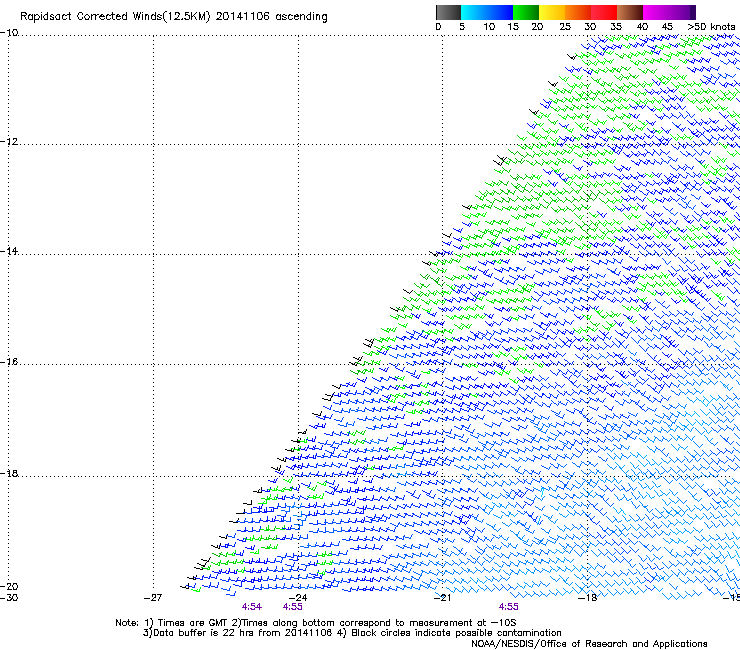The height and width of the screenshot is (650, 740).
Task: Click the latitude label '-14'
Action: (x=9, y=251)
